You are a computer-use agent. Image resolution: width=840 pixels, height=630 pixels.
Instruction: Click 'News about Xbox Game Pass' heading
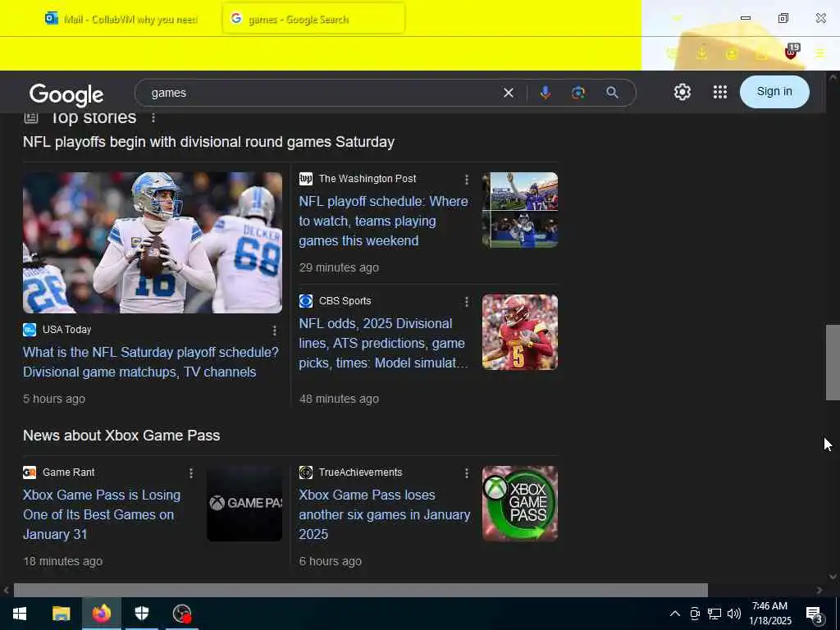click(x=121, y=435)
